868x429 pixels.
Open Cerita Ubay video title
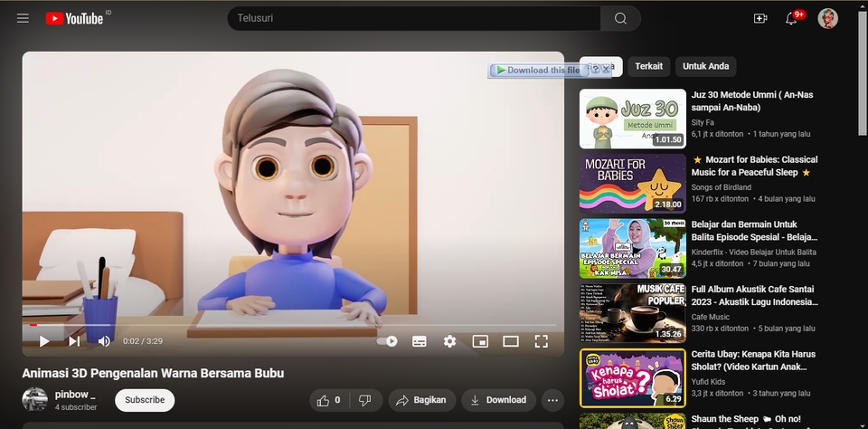tap(753, 360)
